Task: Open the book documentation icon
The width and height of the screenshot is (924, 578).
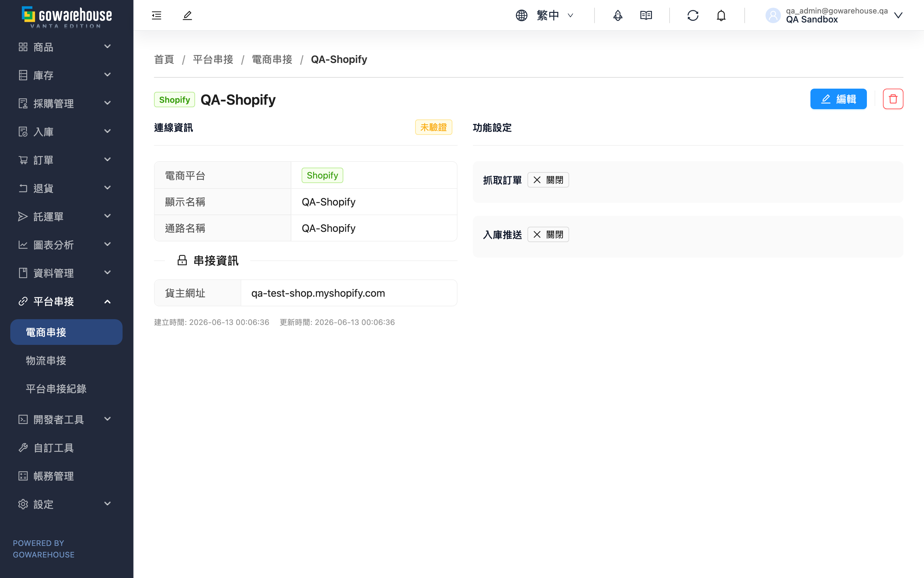Action: tap(646, 15)
